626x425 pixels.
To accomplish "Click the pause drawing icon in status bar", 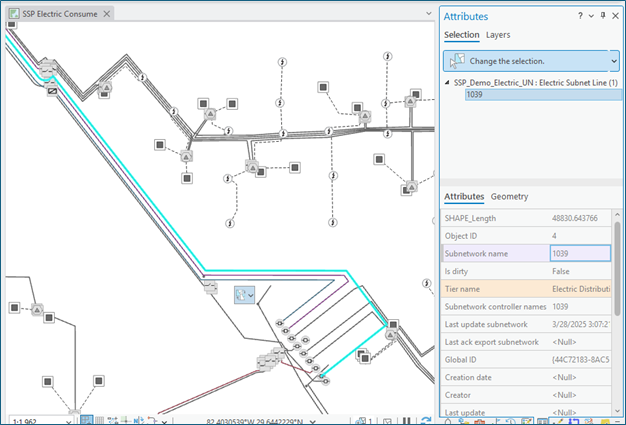I will (407, 420).
